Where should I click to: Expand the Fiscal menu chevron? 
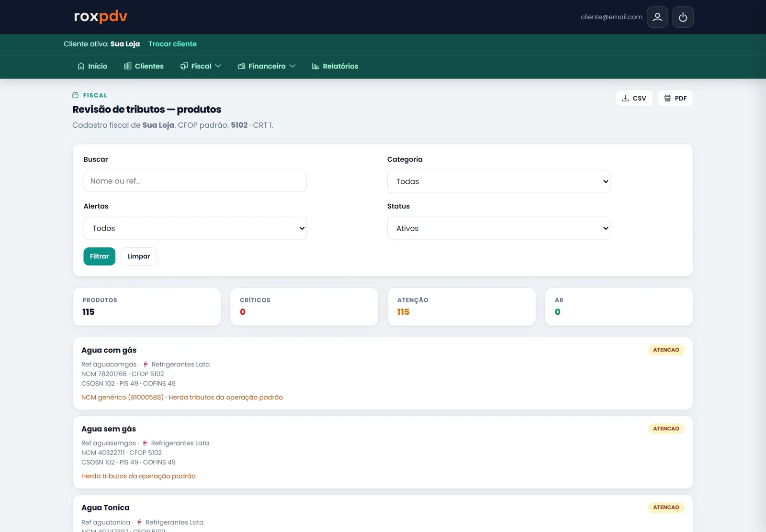coord(218,66)
